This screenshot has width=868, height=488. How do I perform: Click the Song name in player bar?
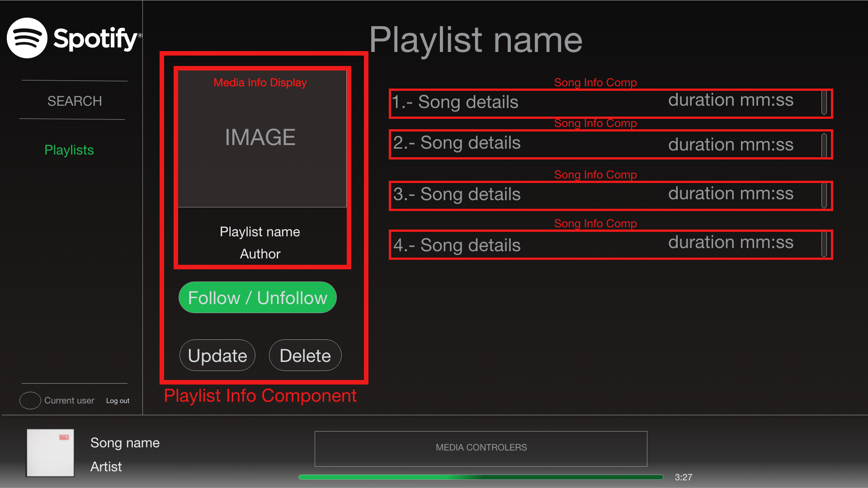(x=125, y=443)
